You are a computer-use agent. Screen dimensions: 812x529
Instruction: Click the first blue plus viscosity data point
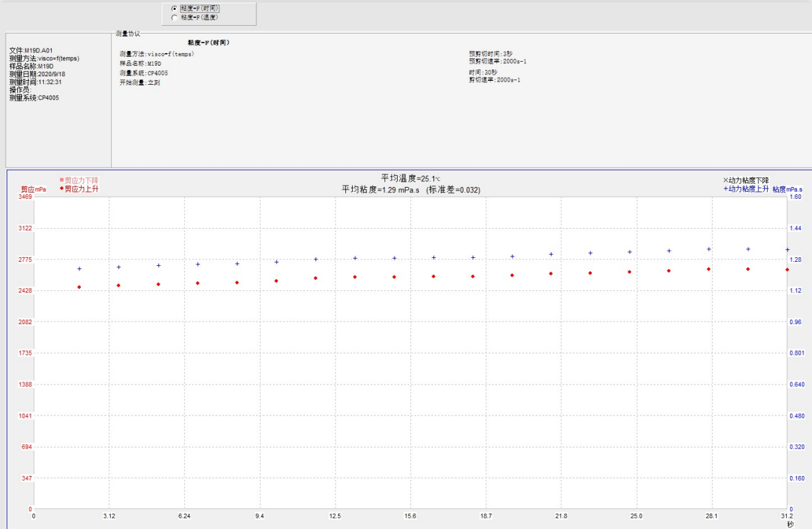pyautogui.click(x=80, y=268)
